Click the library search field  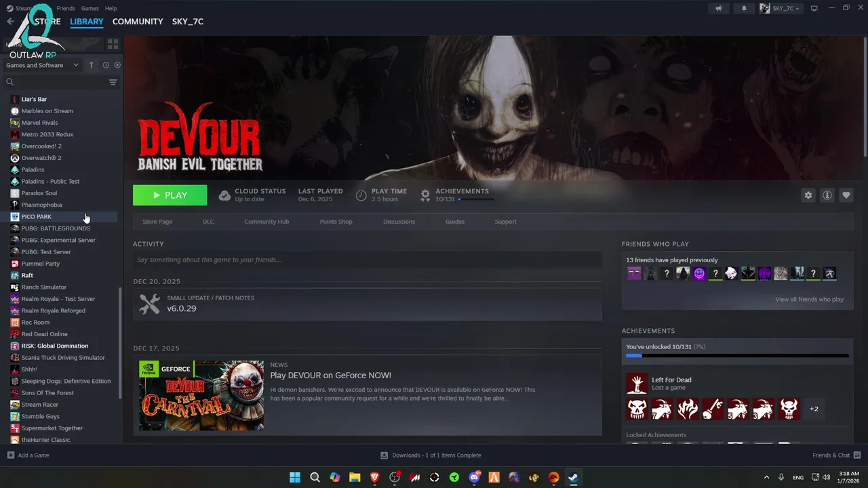[x=60, y=82]
